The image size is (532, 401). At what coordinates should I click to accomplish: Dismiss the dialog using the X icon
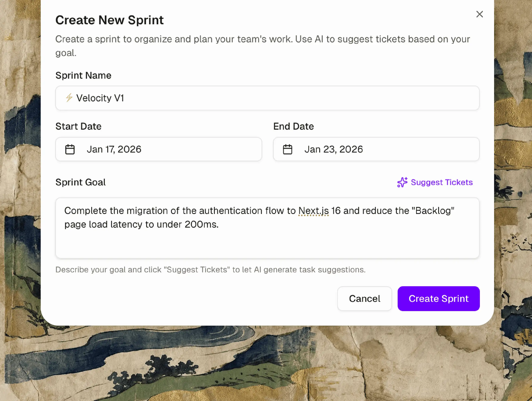(480, 14)
